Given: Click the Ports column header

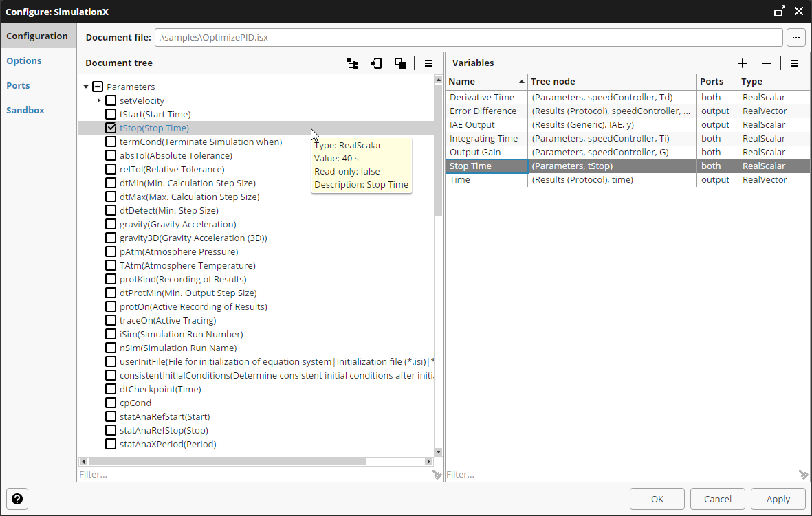Looking at the screenshot, I should (x=717, y=81).
